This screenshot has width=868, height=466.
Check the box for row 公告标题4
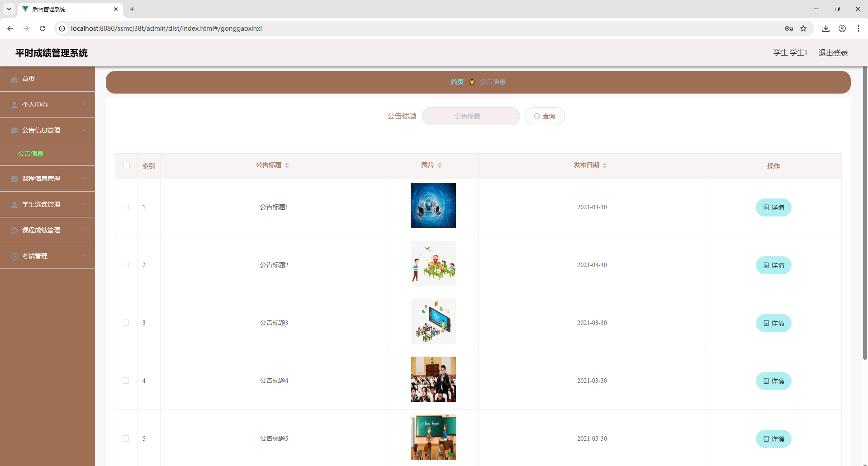(126, 381)
